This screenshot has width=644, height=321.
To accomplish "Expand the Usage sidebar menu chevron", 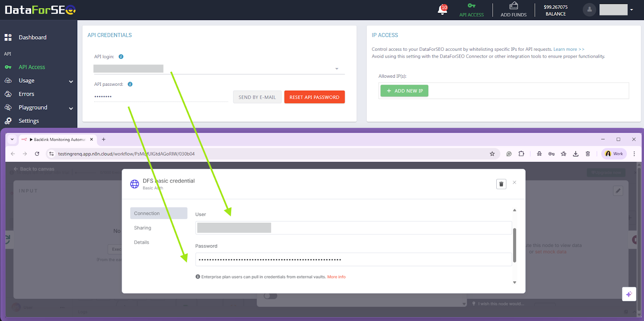I will coord(71,81).
